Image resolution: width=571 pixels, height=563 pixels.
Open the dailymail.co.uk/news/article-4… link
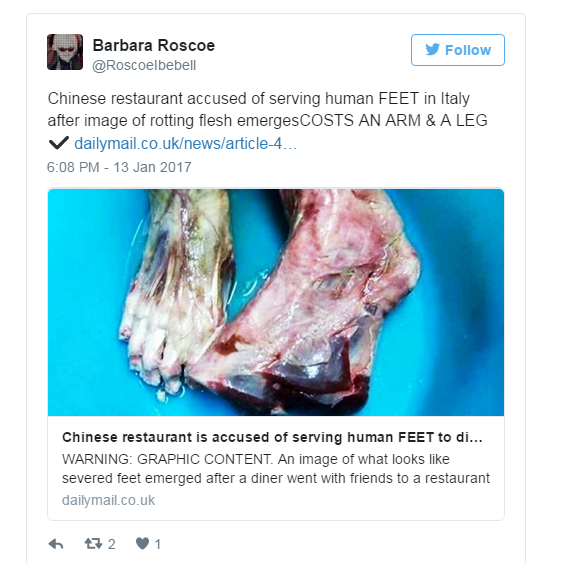[x=185, y=143]
